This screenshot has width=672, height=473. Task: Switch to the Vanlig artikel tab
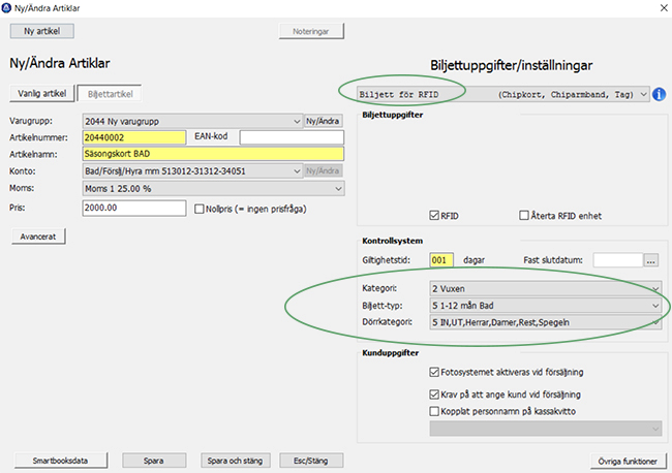(42, 93)
